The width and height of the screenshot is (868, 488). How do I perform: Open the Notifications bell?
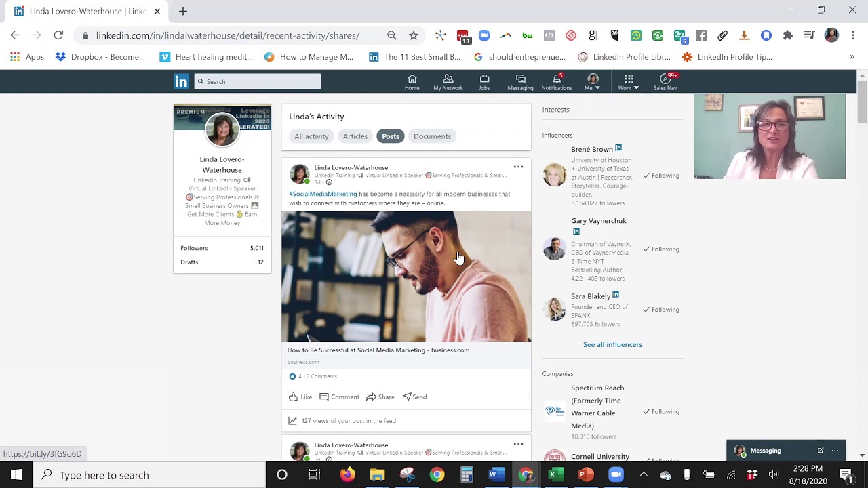[557, 82]
